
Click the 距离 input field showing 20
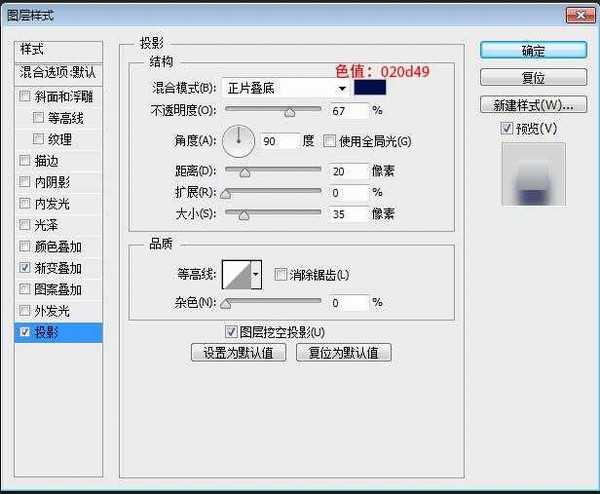350,172
